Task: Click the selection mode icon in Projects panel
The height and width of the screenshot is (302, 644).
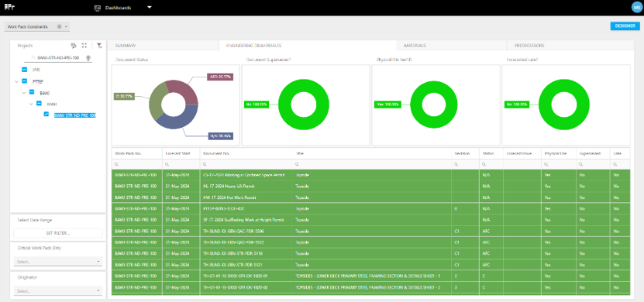Action: [74, 46]
